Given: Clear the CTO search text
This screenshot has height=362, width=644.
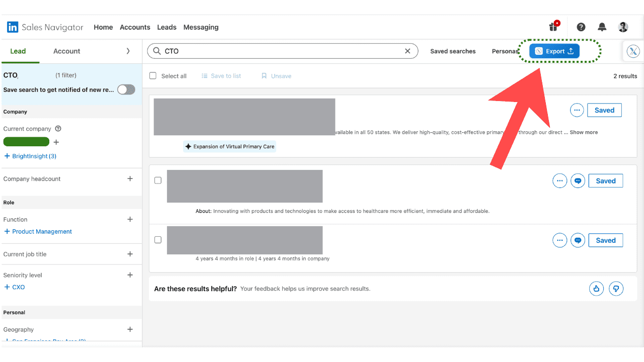Looking at the screenshot, I should click(x=408, y=51).
